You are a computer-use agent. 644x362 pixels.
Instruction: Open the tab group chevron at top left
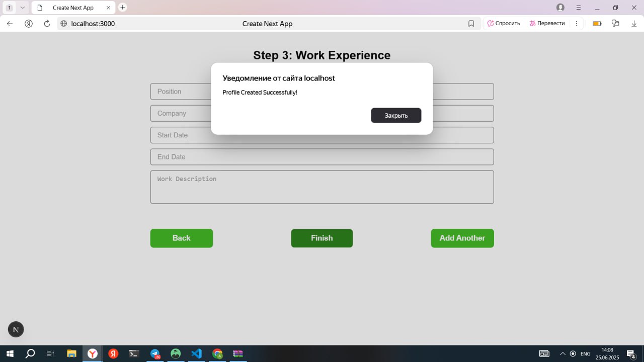pyautogui.click(x=22, y=7)
